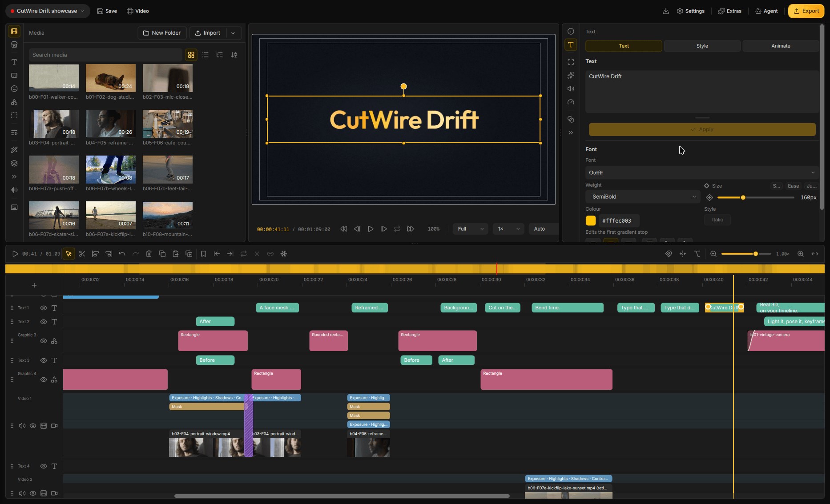Open the Extras menu
The width and height of the screenshot is (830, 504).
point(729,11)
